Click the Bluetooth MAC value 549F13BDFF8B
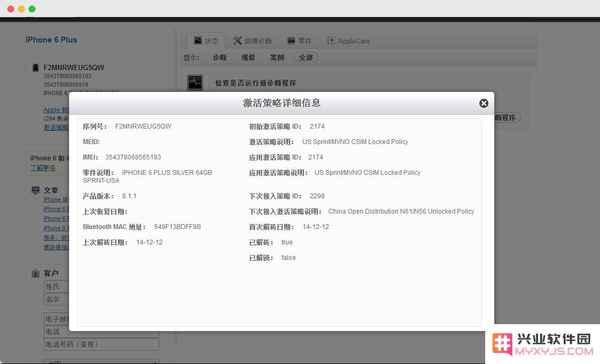Viewport: 600px width, 364px height. tap(178, 227)
